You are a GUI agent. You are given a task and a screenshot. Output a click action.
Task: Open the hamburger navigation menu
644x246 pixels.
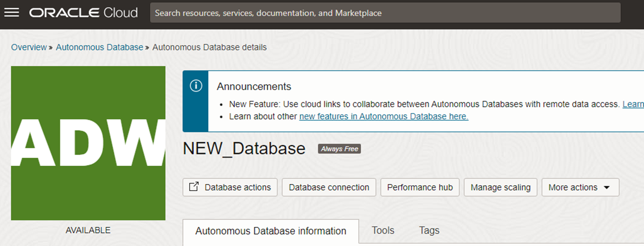click(x=11, y=13)
